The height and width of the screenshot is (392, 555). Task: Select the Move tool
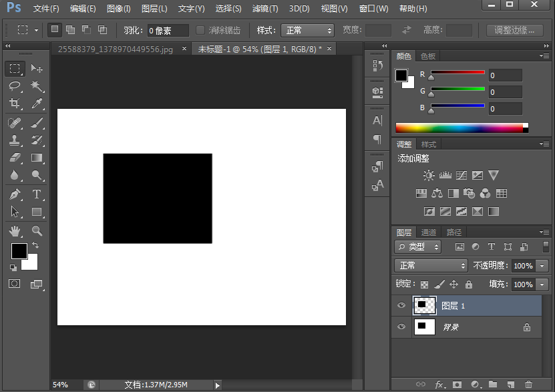(x=37, y=68)
